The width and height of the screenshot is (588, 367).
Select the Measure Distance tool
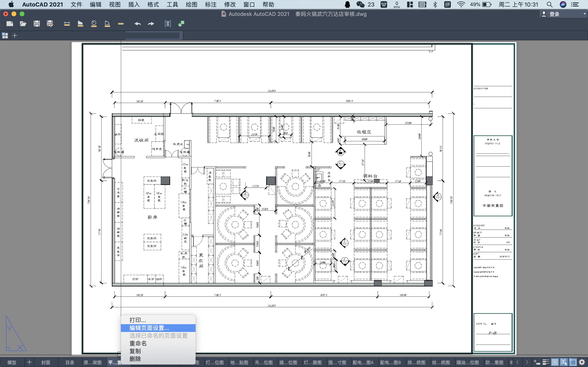[x=67, y=23]
